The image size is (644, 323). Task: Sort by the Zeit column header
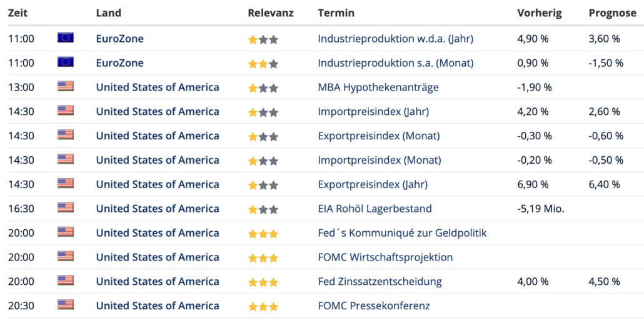[x=18, y=13]
